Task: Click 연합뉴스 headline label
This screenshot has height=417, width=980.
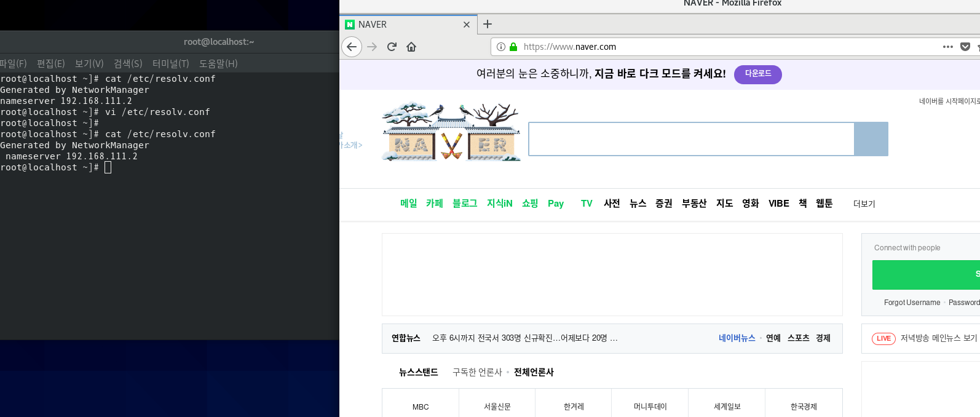Action: point(406,338)
